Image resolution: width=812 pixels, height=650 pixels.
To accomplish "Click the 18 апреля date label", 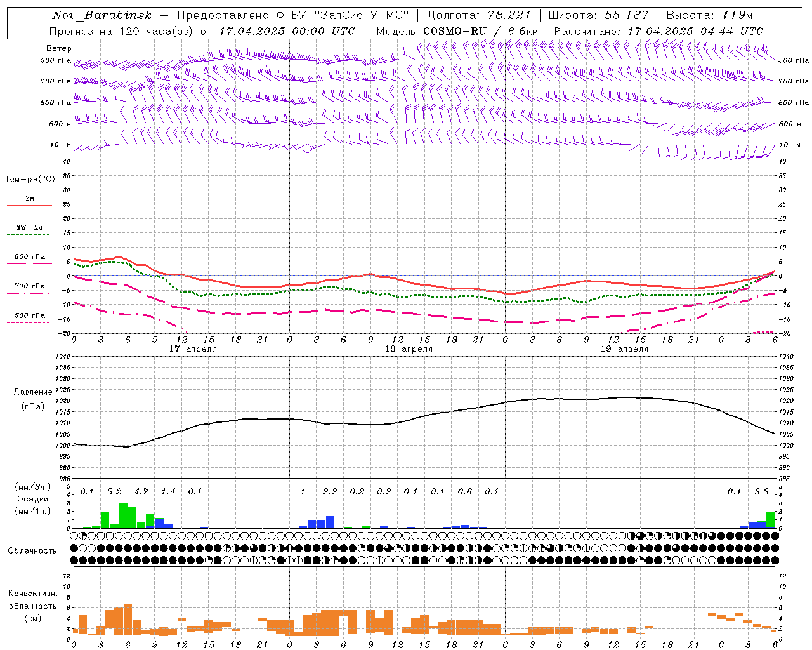I will 409,349.
